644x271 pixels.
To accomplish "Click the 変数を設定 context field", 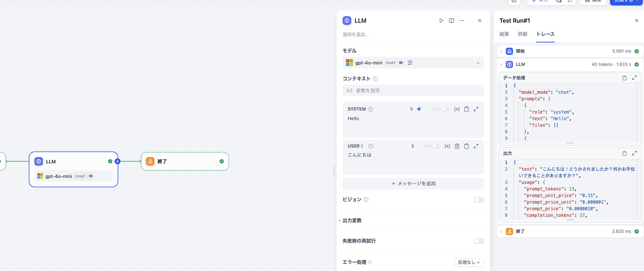I will pyautogui.click(x=413, y=90).
